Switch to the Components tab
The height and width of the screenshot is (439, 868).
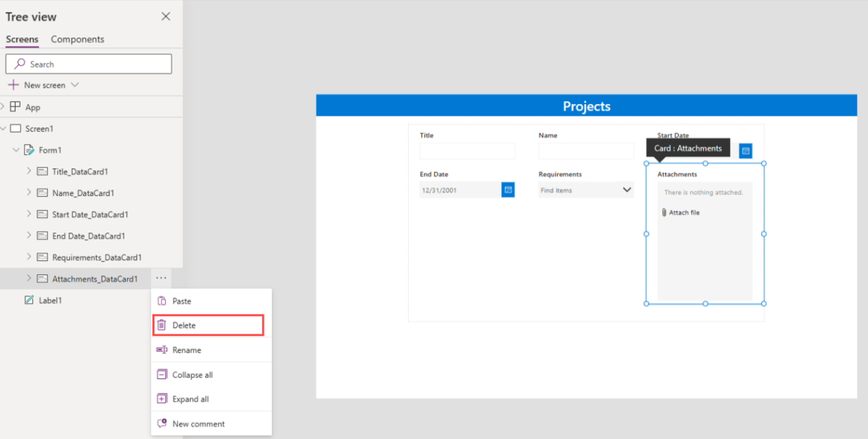coord(78,40)
